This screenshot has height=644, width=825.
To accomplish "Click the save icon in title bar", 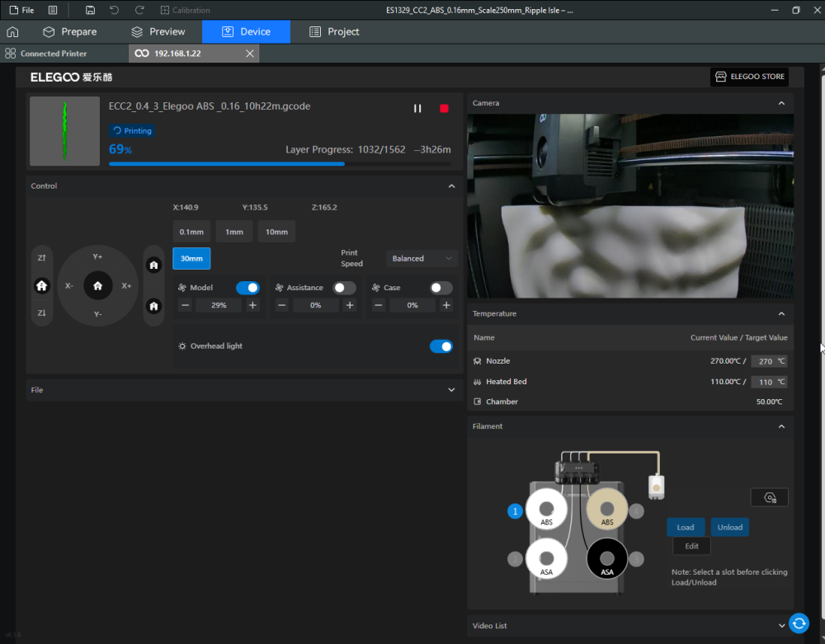I will (x=90, y=10).
